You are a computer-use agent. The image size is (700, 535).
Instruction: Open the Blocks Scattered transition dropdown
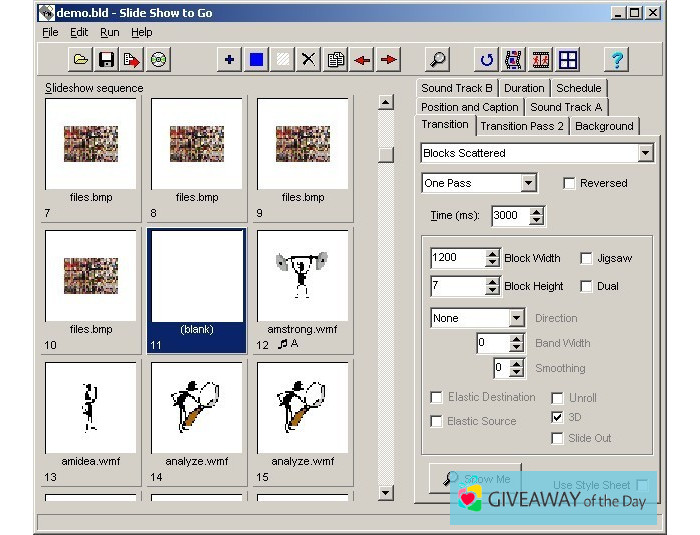645,154
